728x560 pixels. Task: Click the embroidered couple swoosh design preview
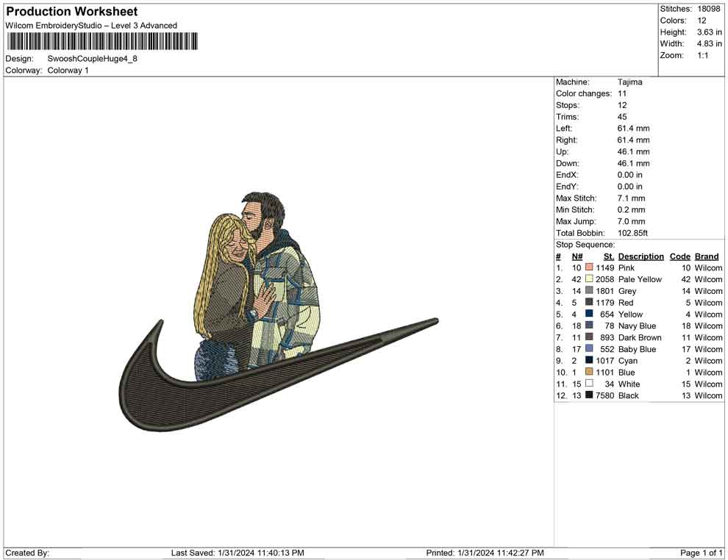278,312
